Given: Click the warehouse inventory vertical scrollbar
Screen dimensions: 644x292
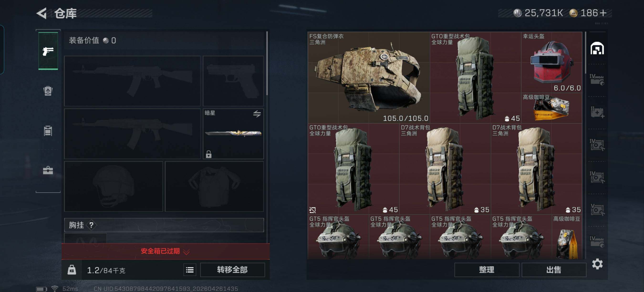Looking at the screenshot, I should pyautogui.click(x=586, y=52).
